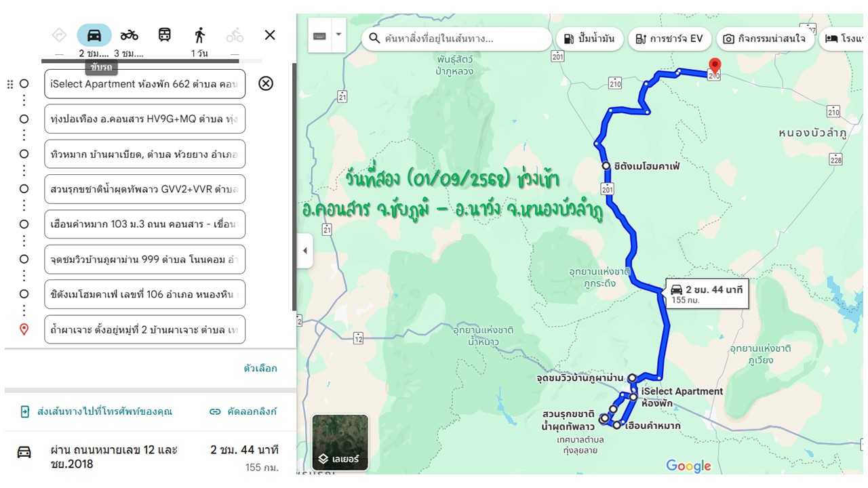
Task: Click the keyboard input tools icon
Action: (320, 35)
